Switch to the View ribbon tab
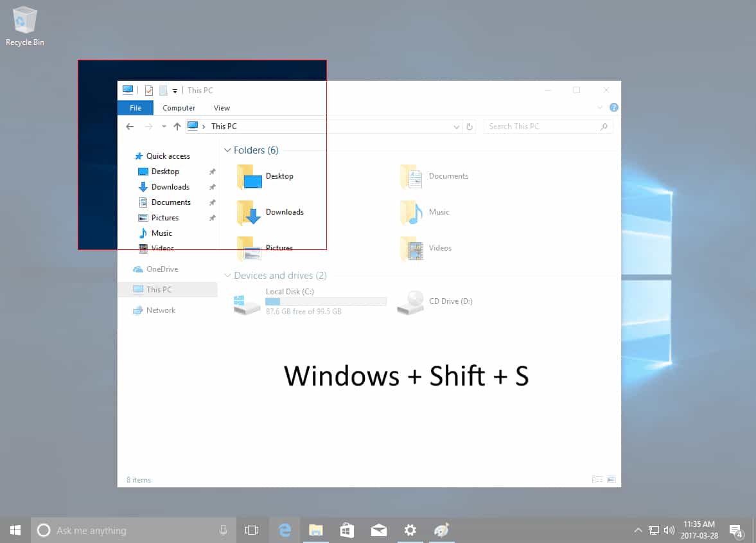The height and width of the screenshot is (543, 756). pos(222,107)
